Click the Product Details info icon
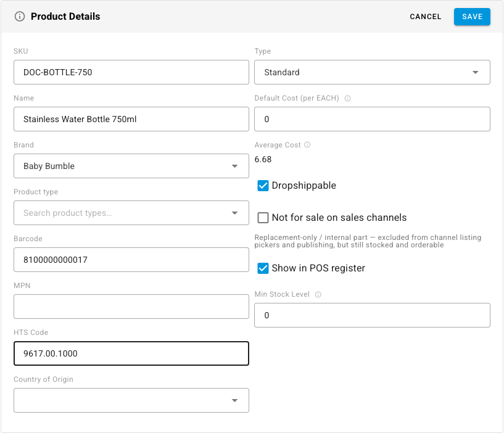 [x=20, y=17]
